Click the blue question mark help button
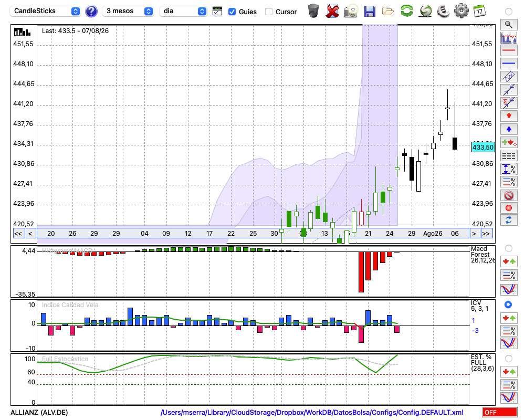525x420 pixels. pos(91,12)
